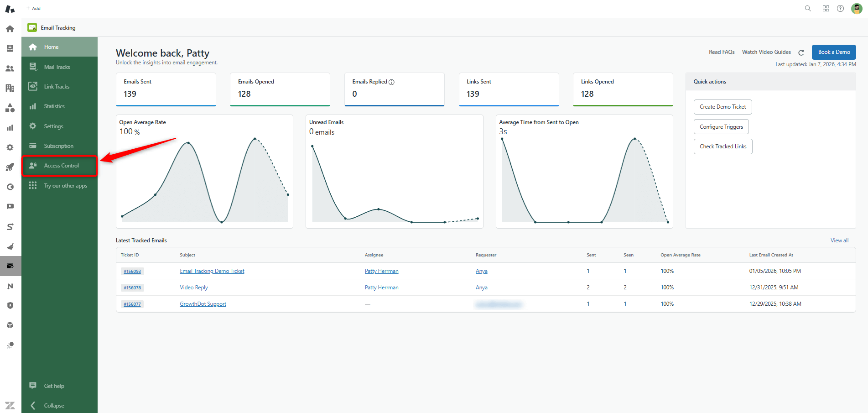Open the Email Tracking Demo Ticket link
Screen dimensions: 868x413
coord(212,271)
